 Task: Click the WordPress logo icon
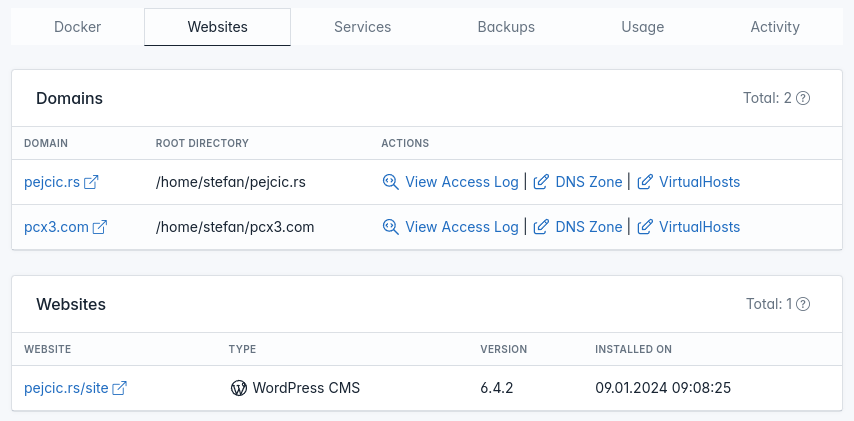(x=239, y=388)
